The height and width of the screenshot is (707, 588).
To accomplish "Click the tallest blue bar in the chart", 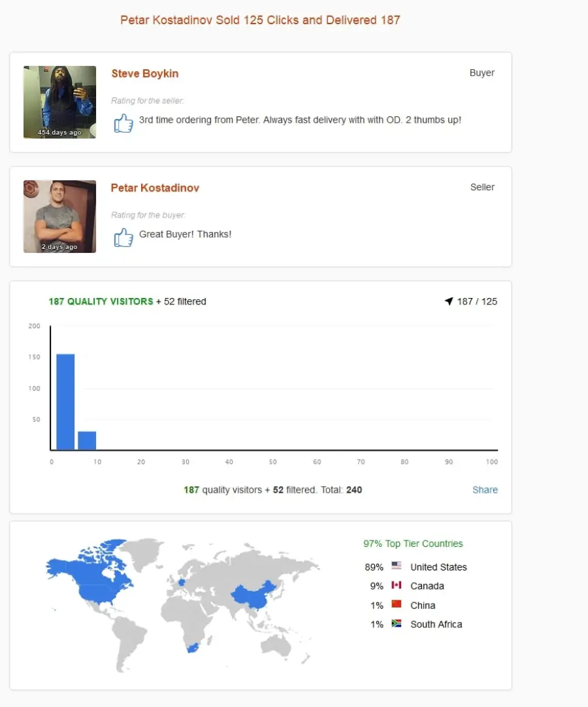I will coord(65,402).
